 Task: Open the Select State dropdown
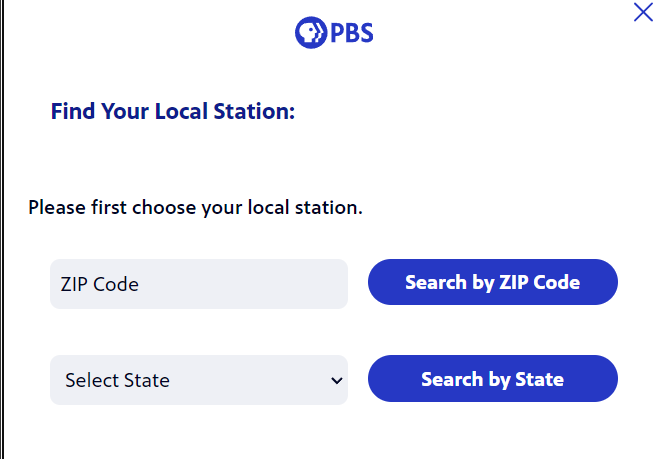click(199, 380)
